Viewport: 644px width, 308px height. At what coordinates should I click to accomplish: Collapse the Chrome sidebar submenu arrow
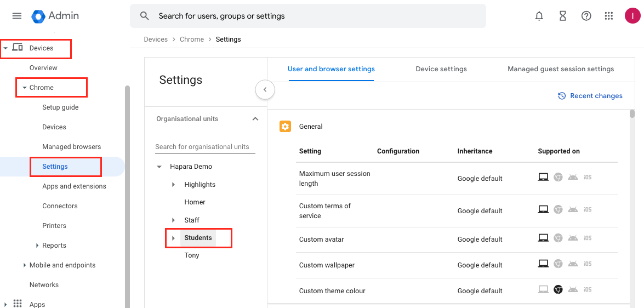click(x=24, y=88)
